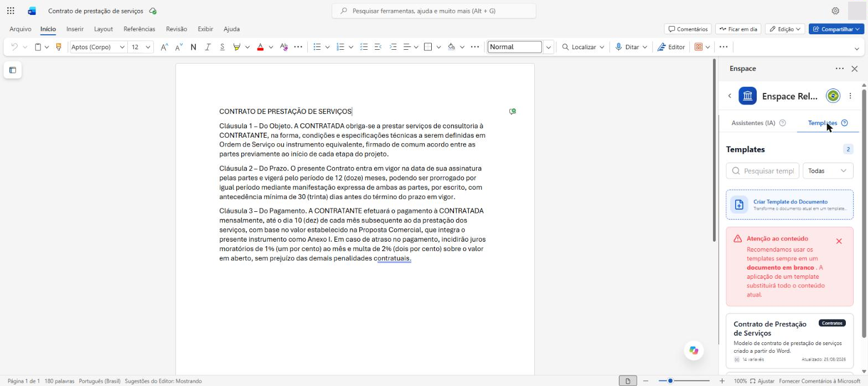Toggle underline formatting (S)
This screenshot has height=386, width=868.
[222, 47]
